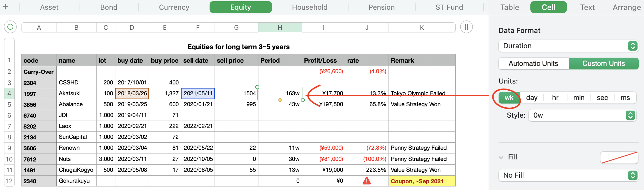Select Automatic Units option

tap(533, 64)
